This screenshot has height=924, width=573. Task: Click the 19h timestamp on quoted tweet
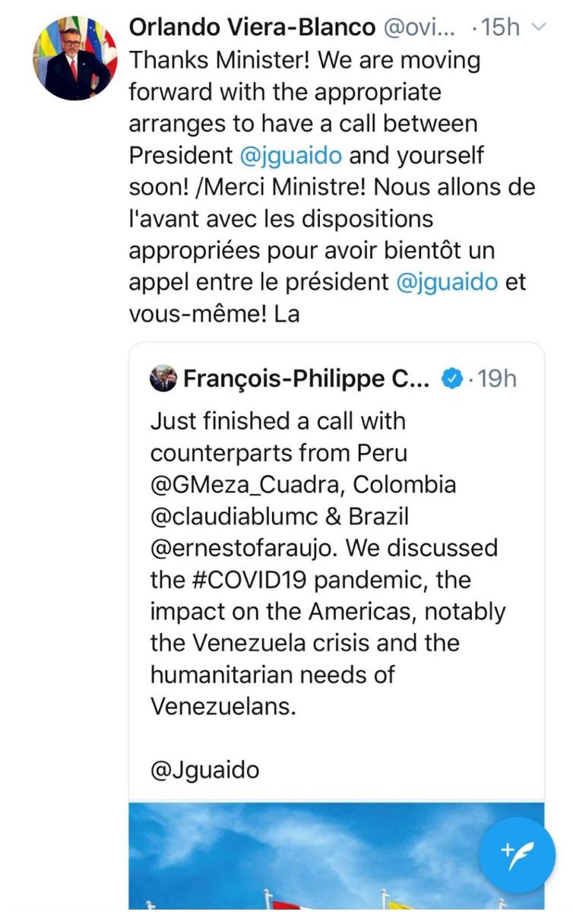[497, 378]
